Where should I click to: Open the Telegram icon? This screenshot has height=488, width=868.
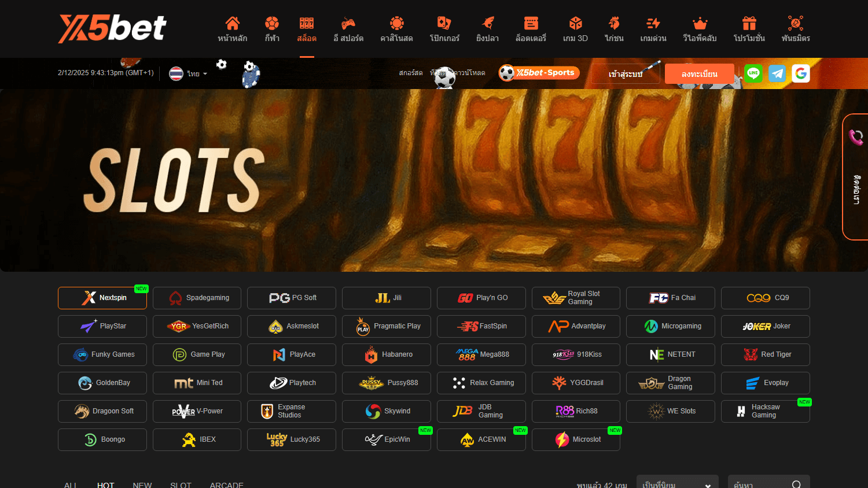(x=777, y=73)
